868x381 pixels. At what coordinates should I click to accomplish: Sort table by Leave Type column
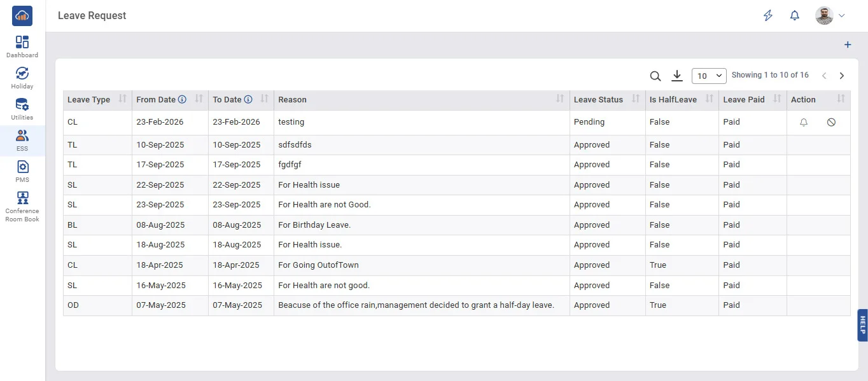tap(123, 99)
